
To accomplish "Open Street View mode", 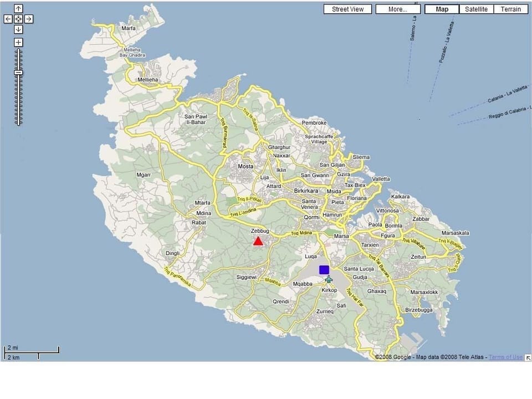I will [x=347, y=9].
